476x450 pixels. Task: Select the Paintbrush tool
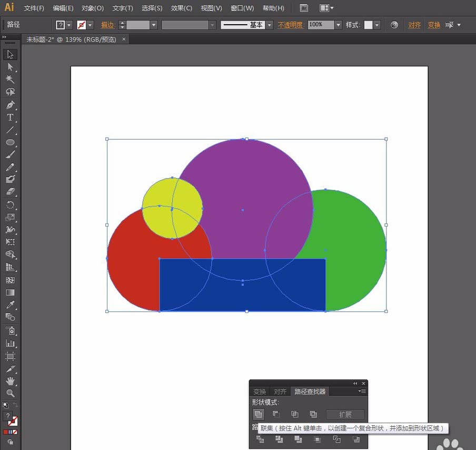point(11,154)
